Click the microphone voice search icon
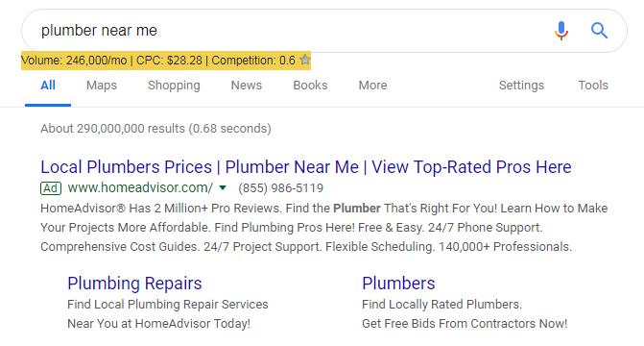 (x=561, y=31)
